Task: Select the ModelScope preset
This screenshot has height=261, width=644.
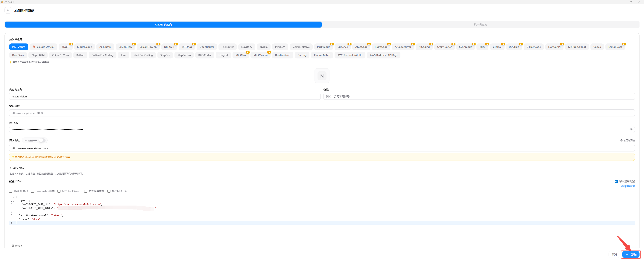Action: tap(84, 47)
